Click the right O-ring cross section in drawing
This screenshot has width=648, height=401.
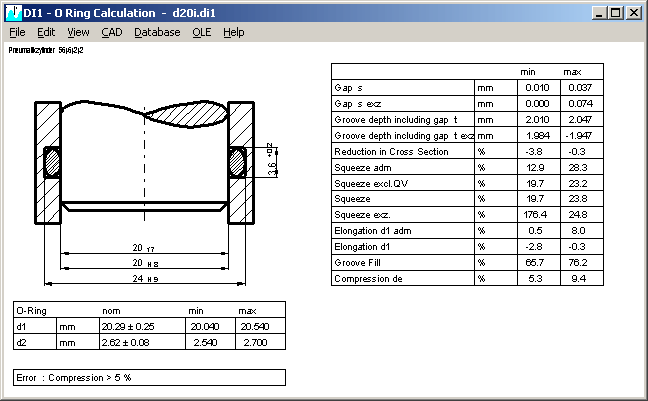[238, 159]
